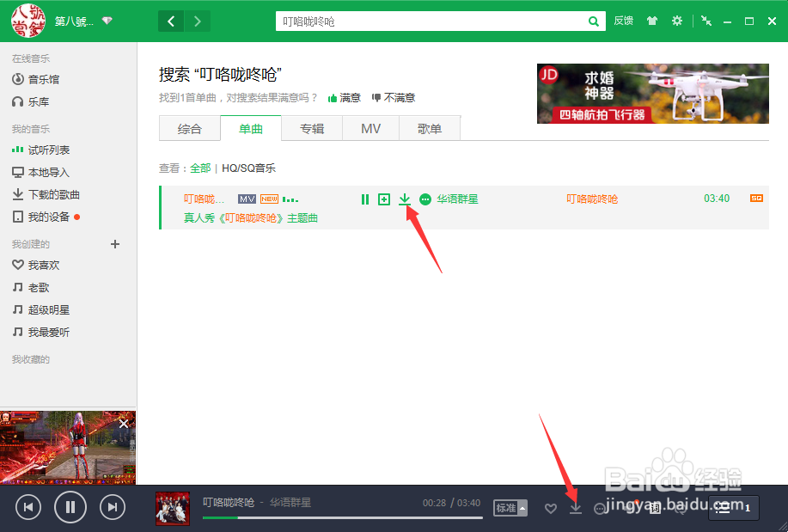
Task: Click the search magnifier icon
Action: [x=594, y=21]
